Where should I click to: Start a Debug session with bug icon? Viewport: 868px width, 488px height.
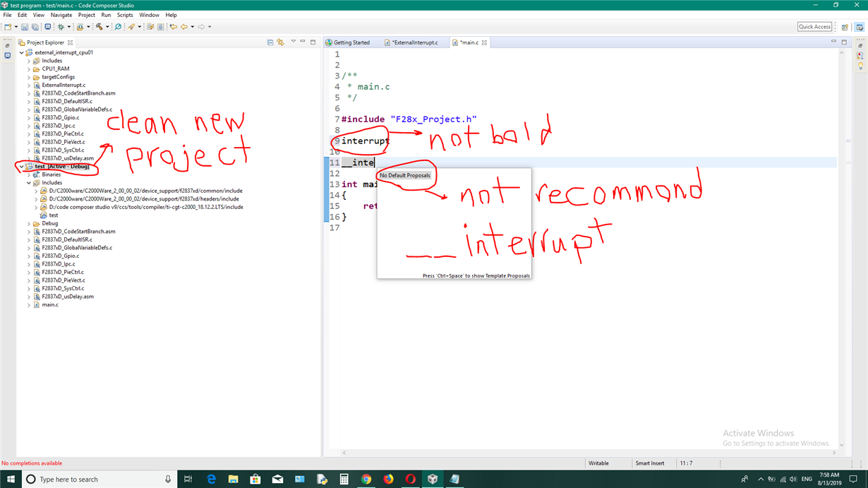point(61,27)
